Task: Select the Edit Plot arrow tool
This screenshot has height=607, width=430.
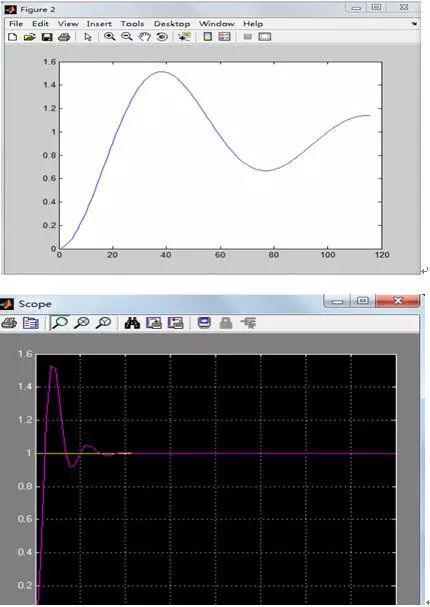Action: click(x=88, y=37)
